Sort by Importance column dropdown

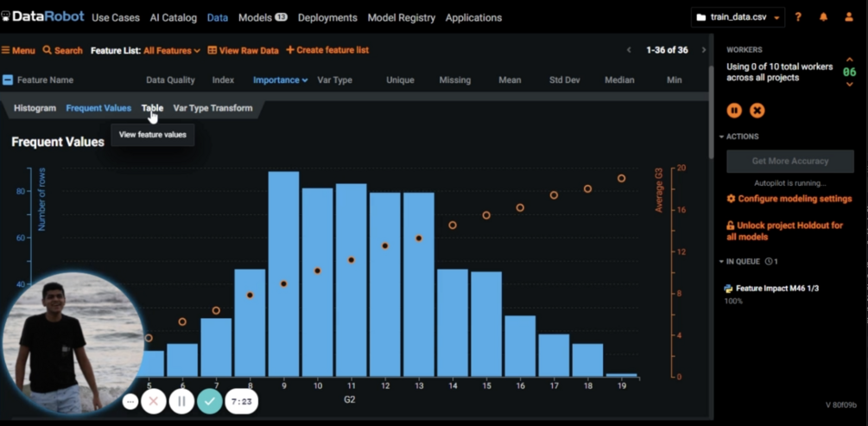pos(280,79)
